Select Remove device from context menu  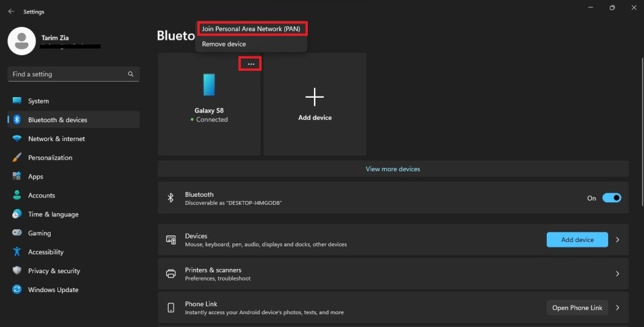point(224,44)
